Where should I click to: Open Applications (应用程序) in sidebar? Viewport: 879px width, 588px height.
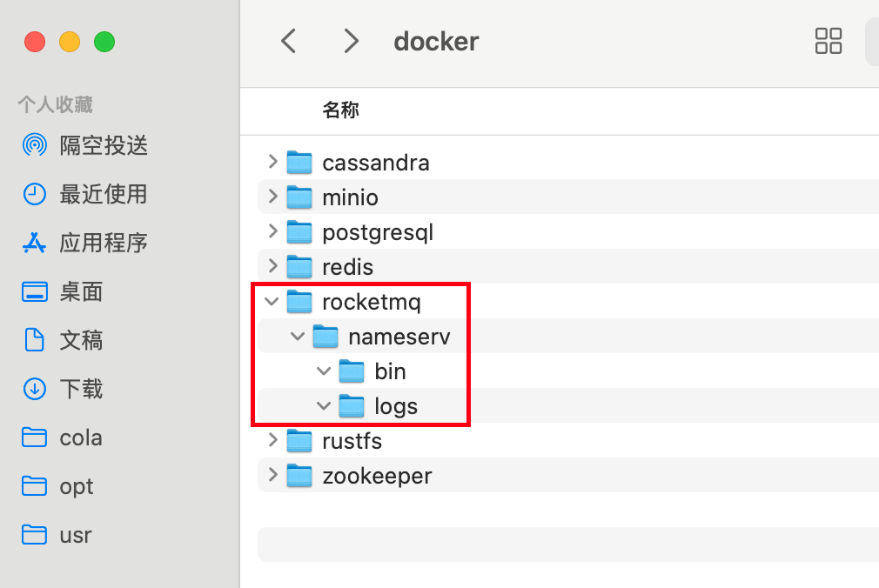tap(85, 243)
